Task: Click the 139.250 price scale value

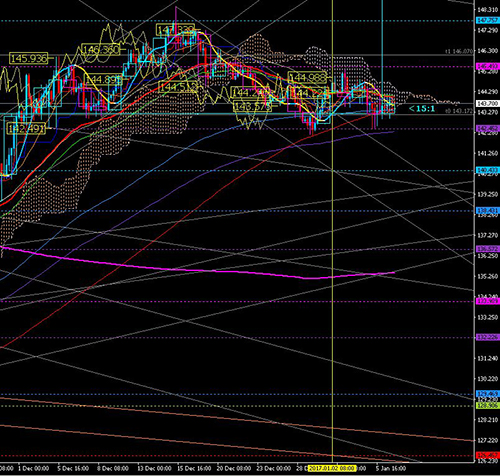Action: click(488, 194)
